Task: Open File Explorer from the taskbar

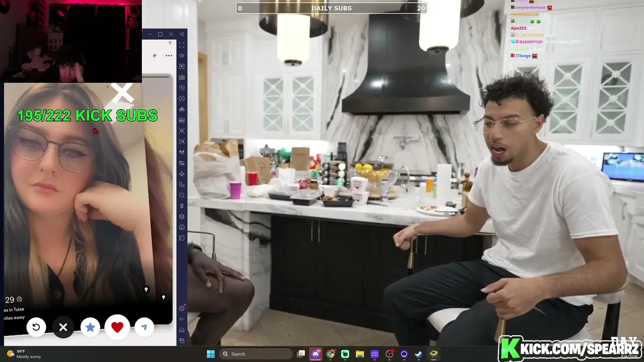Action: tap(360, 354)
